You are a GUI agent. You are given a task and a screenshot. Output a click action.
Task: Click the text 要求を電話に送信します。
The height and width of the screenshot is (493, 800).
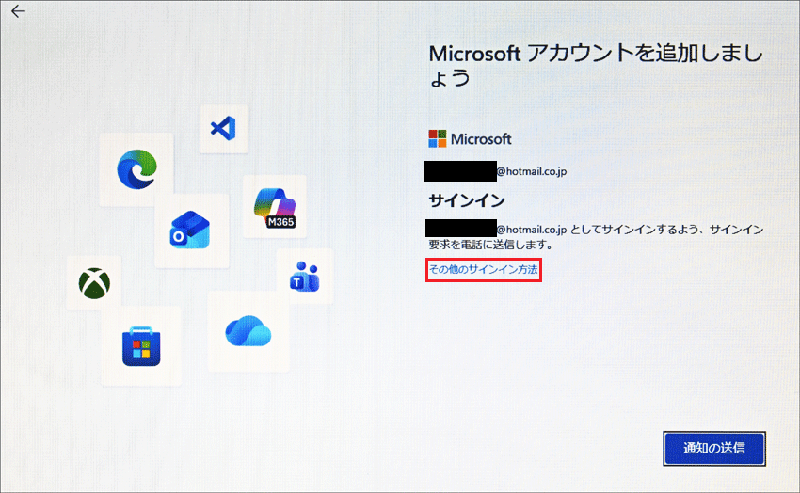point(491,244)
